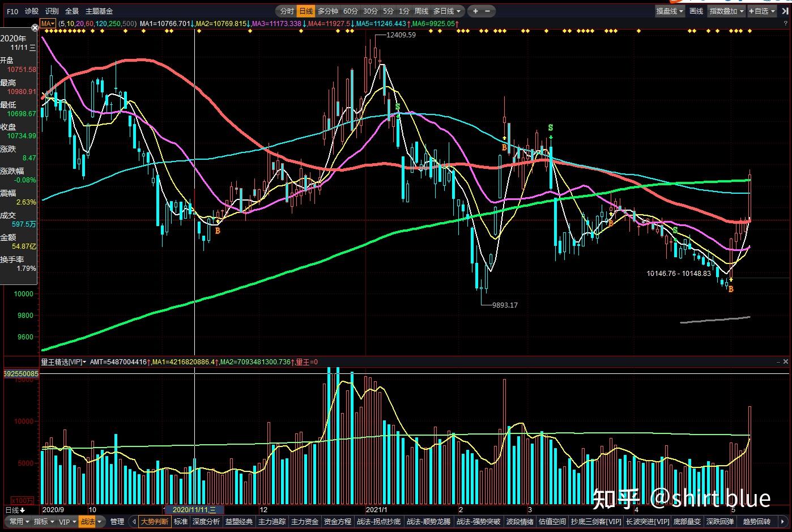
Task: Select the 战法-顺势龙腾 tab
Action: pos(429,522)
